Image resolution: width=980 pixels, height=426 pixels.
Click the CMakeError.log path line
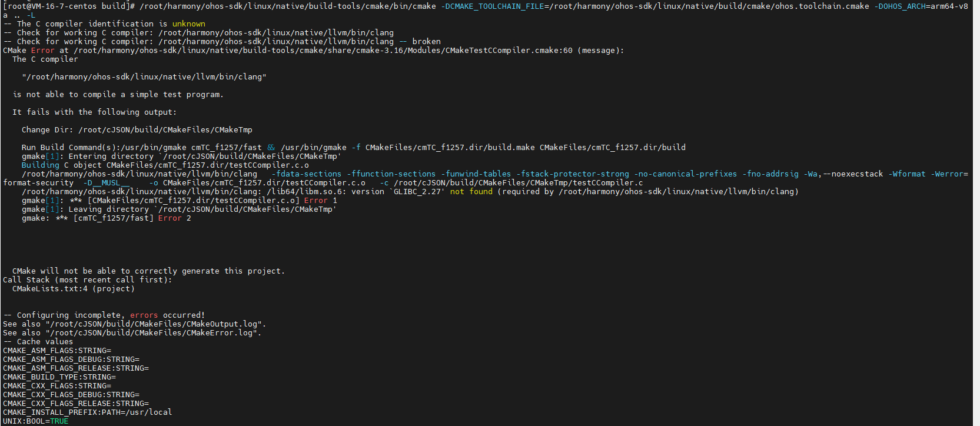tap(132, 333)
